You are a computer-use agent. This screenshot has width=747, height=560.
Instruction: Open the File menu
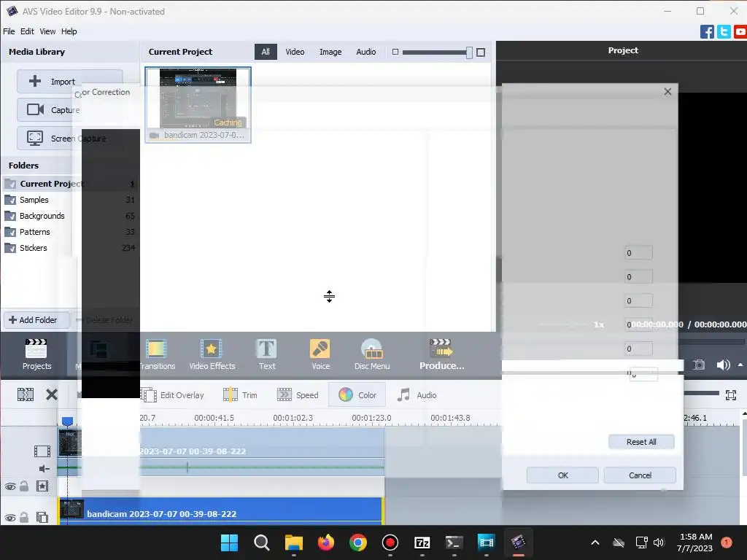9,31
